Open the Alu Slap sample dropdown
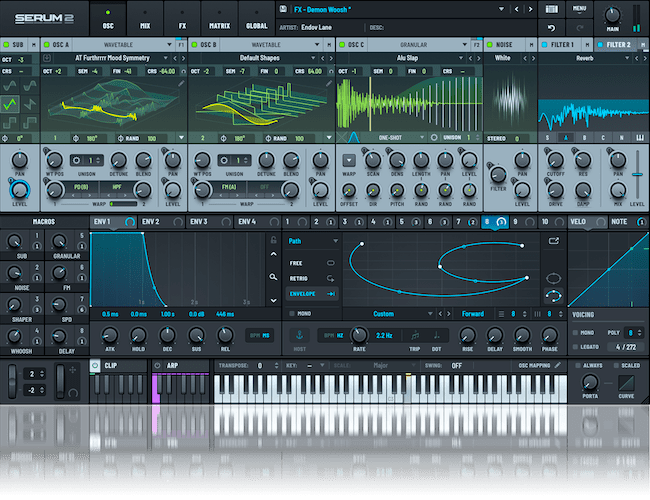Viewport: 650px width, 500px height. [461, 58]
